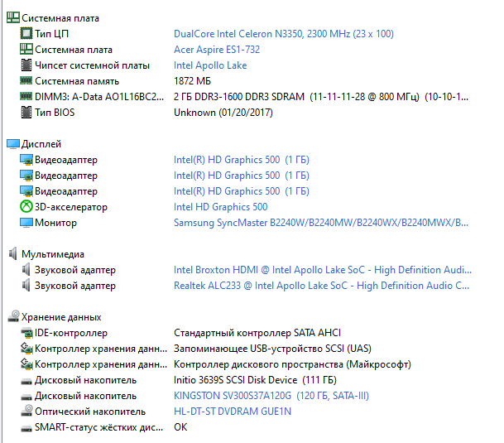Follow the HL-DT-ST DVDRAM GUE1N link
Image resolution: width=504 pixels, height=443 pixels.
coord(233,412)
